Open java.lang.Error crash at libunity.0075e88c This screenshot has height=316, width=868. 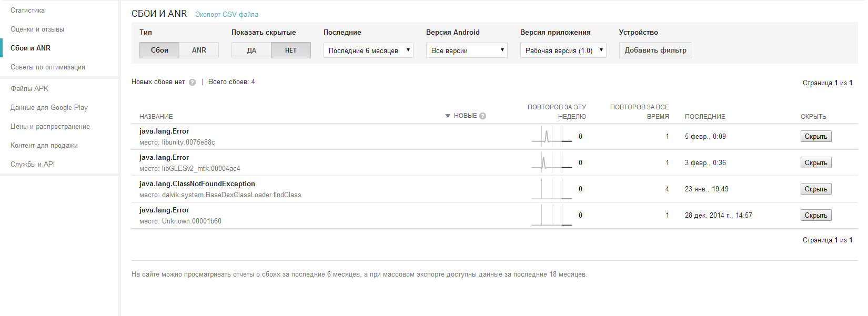(164, 131)
